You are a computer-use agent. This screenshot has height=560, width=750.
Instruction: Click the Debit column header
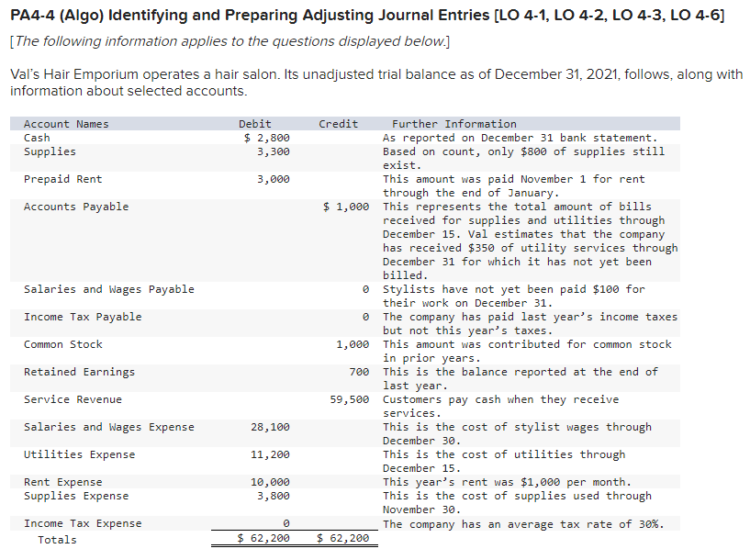coord(254,123)
